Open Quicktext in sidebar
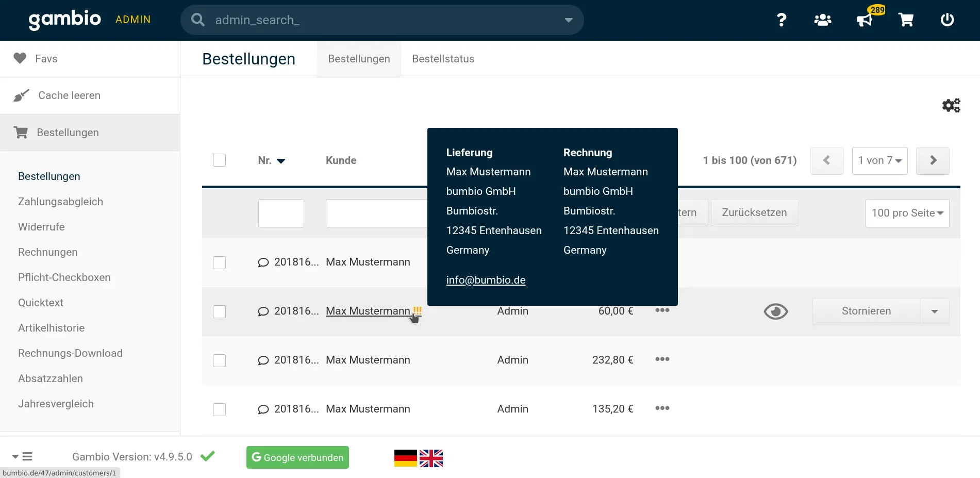The image size is (980, 478). tap(41, 303)
